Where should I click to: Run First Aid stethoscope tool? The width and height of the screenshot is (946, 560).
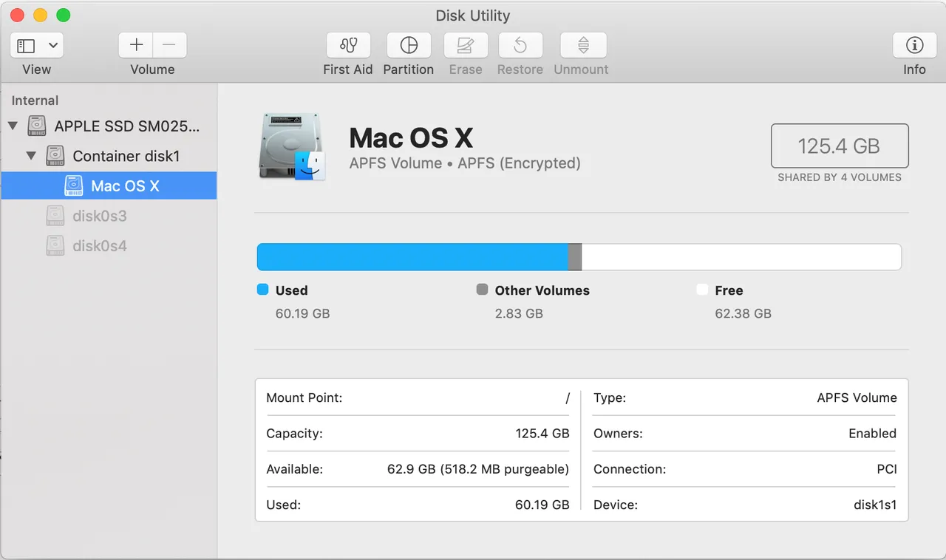(x=348, y=45)
